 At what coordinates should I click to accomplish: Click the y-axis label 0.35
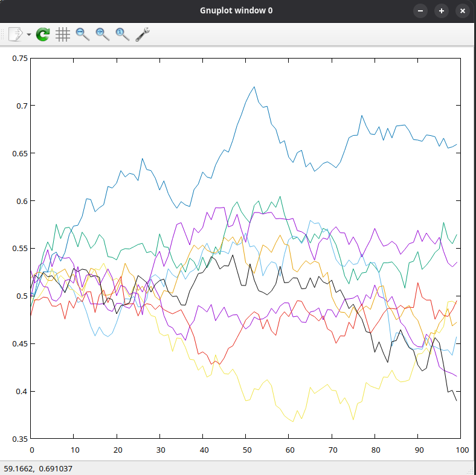[20, 439]
